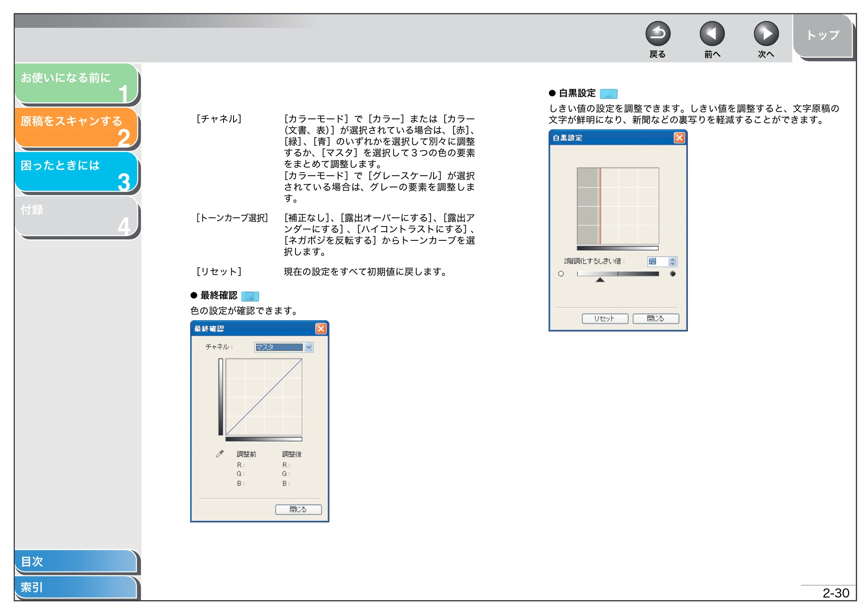Open chapter 2 原稿をスキャンする

pyautogui.click(x=76, y=128)
